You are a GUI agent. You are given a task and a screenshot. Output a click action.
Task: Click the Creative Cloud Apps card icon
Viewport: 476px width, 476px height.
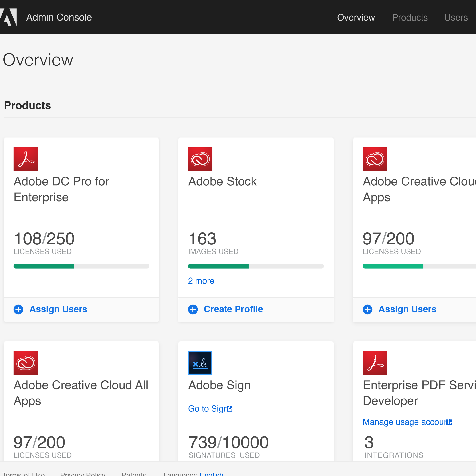pos(375,159)
